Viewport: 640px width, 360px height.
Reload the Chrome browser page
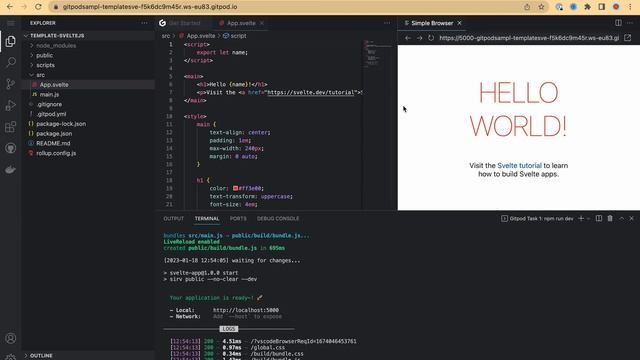pos(38,7)
